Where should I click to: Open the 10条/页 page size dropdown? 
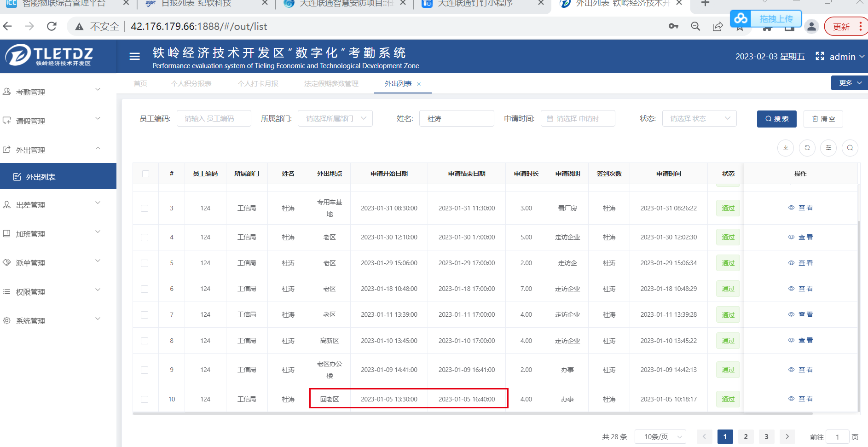pos(660,436)
